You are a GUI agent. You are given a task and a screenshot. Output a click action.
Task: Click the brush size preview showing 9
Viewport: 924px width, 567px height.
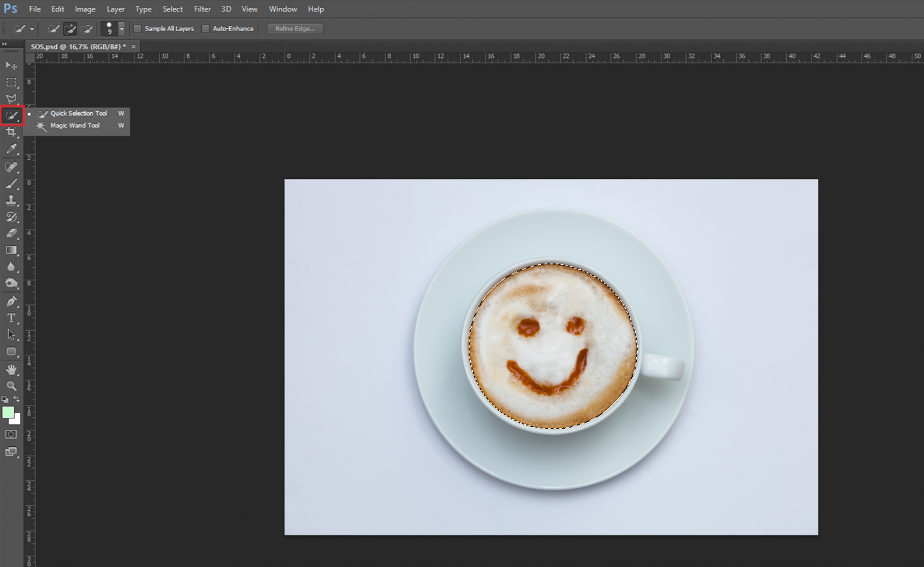pos(109,29)
